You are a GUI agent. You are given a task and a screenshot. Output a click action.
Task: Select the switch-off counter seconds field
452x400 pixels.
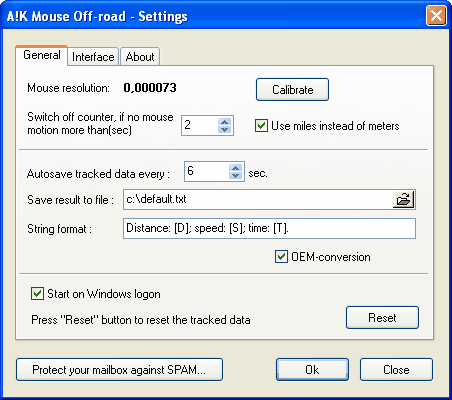point(199,125)
